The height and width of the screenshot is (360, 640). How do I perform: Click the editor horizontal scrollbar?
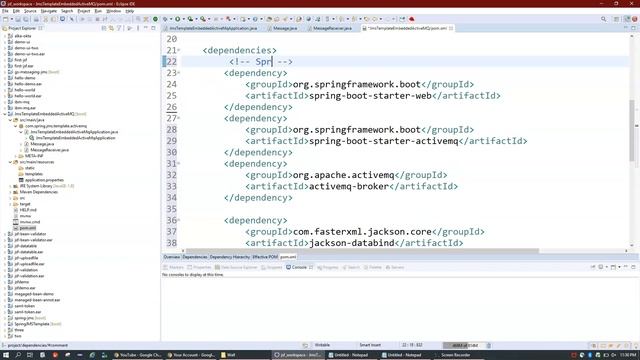362,251
